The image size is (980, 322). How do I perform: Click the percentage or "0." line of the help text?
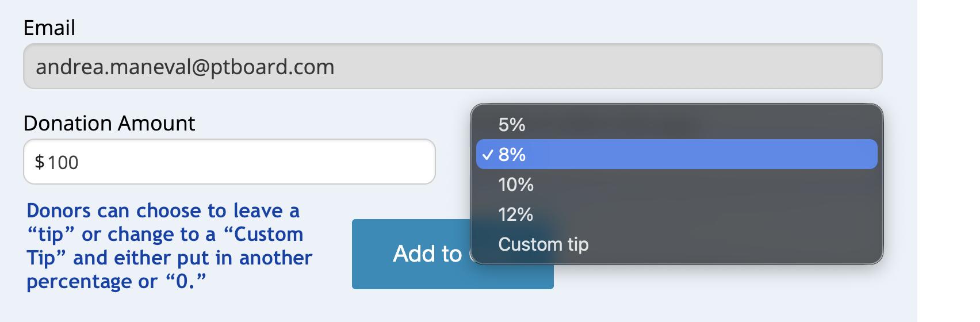pos(117,281)
